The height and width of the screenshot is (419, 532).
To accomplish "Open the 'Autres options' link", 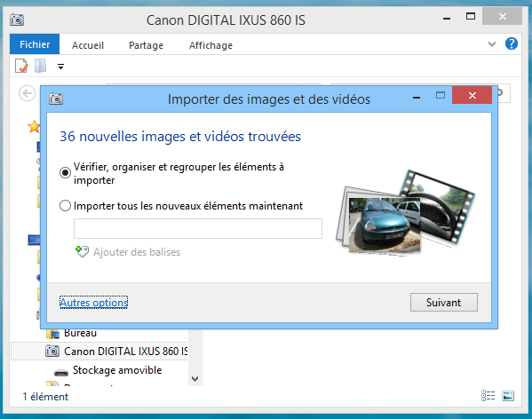I will (x=93, y=303).
